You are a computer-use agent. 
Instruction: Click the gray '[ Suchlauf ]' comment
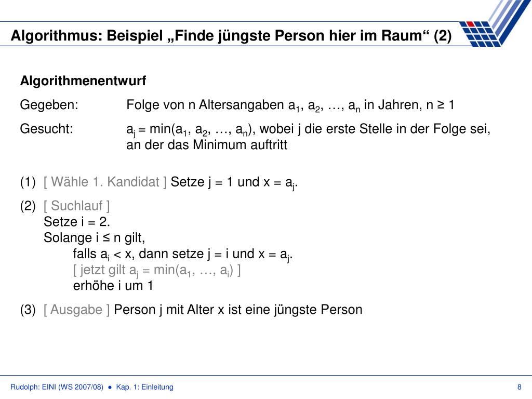tap(77, 206)
